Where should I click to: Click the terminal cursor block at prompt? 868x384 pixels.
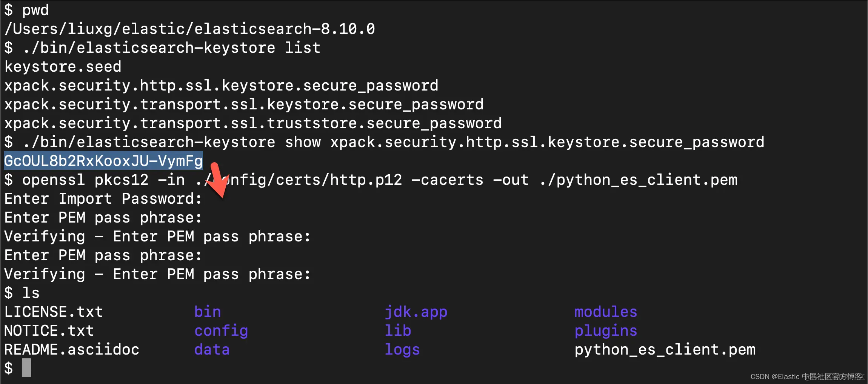coord(26,368)
